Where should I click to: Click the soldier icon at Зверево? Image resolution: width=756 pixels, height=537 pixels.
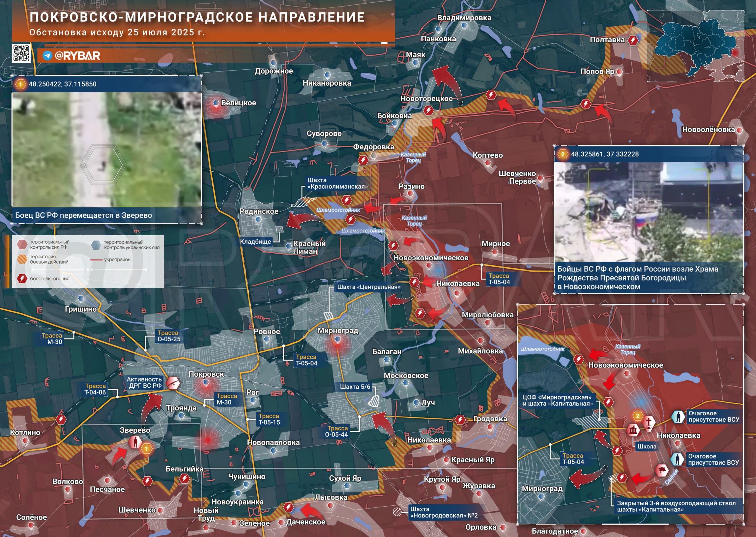click(x=135, y=442)
